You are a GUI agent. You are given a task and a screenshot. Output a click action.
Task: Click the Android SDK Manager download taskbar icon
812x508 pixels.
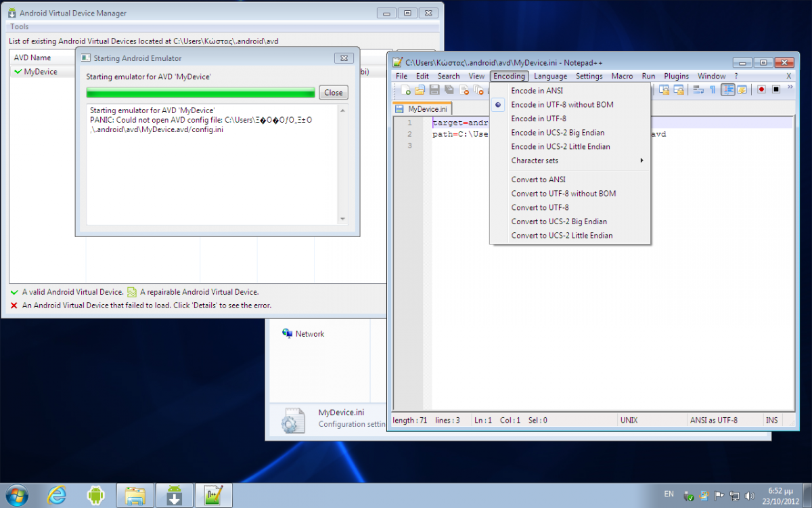click(175, 496)
